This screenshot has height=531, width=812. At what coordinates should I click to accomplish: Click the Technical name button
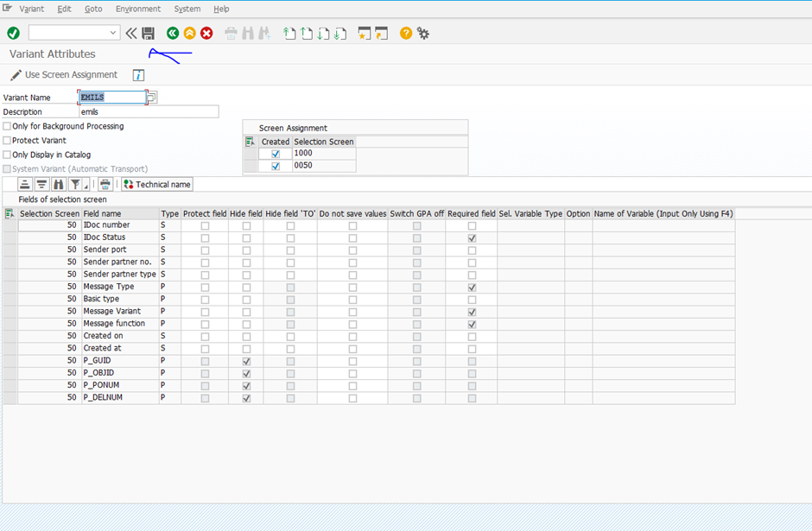[x=156, y=185]
